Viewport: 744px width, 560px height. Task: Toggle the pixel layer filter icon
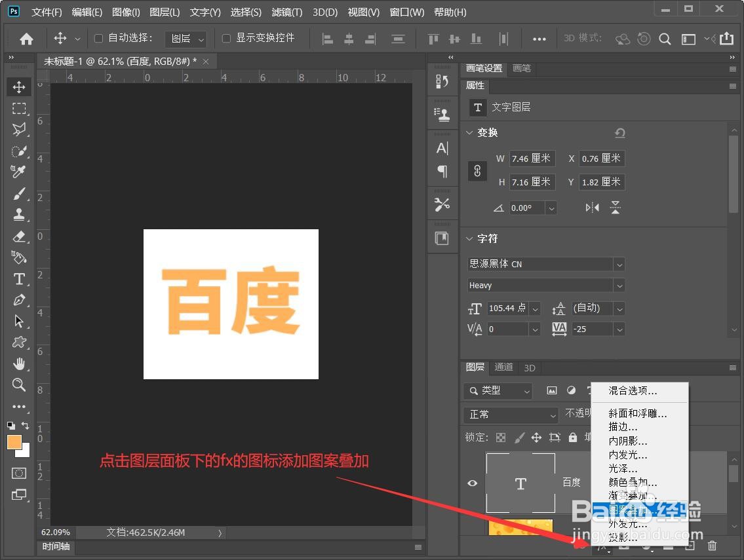(552, 390)
